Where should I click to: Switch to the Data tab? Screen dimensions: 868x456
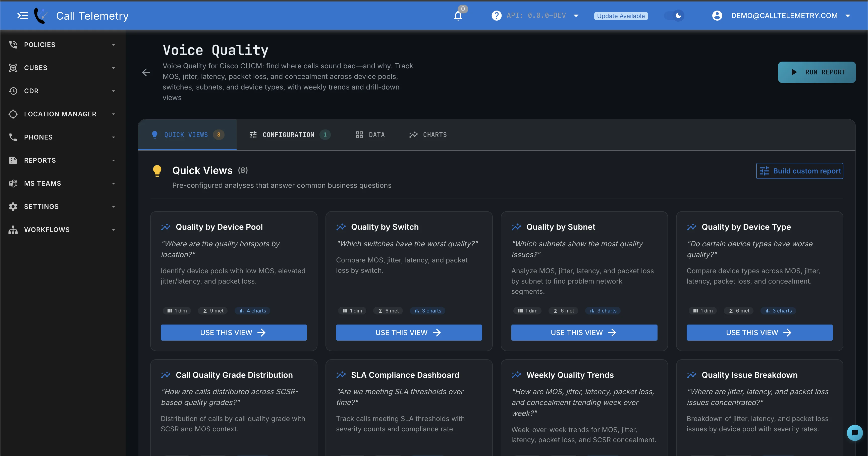click(370, 134)
